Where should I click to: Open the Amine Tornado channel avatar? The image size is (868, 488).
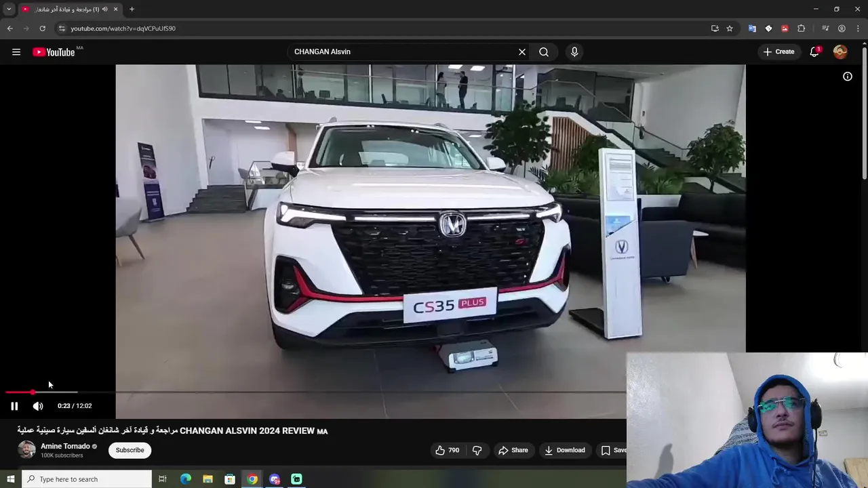tap(26, 450)
